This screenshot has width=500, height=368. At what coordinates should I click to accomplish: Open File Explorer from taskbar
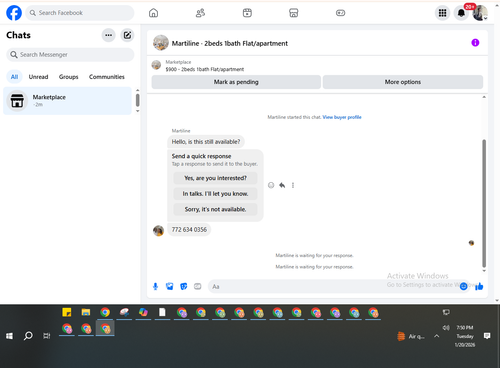(86, 313)
